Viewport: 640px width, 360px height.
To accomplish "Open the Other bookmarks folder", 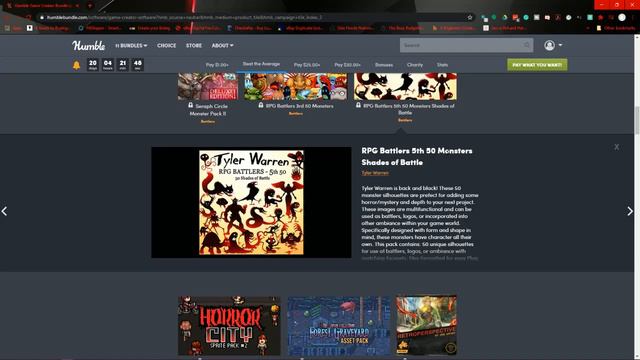I will click(616, 28).
